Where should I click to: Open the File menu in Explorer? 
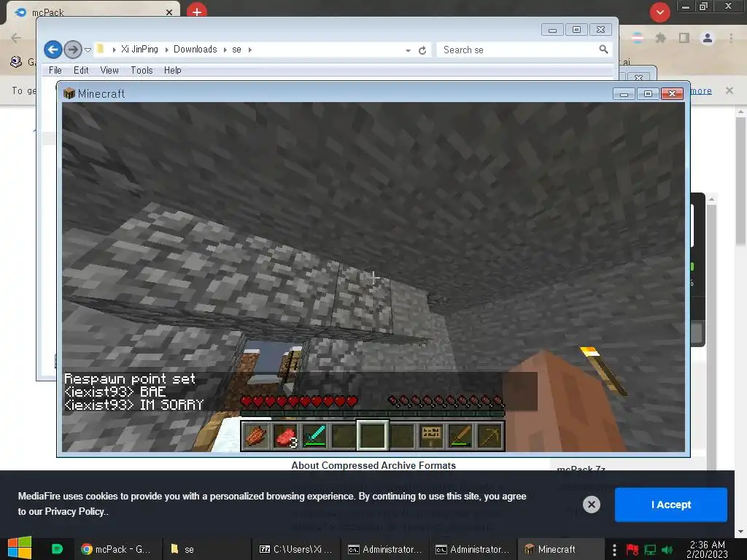coord(55,71)
